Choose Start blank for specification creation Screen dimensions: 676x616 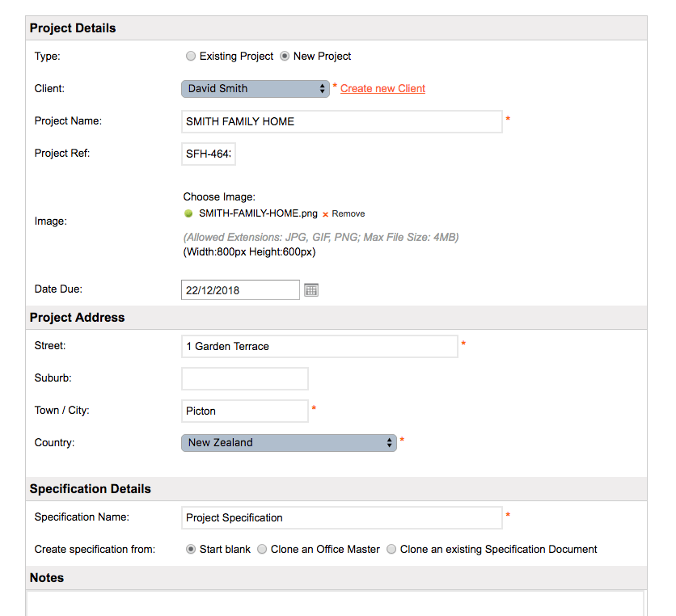(190, 549)
